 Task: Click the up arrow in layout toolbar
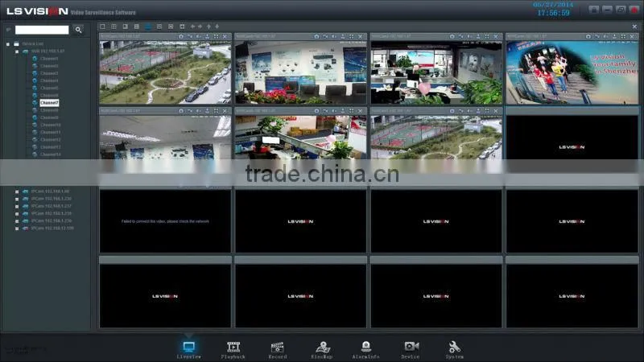[208, 27]
